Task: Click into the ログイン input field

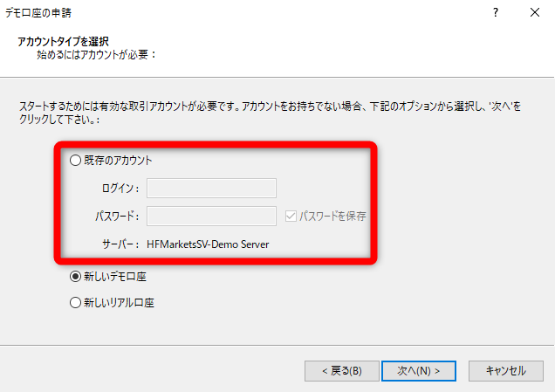Action: point(211,188)
